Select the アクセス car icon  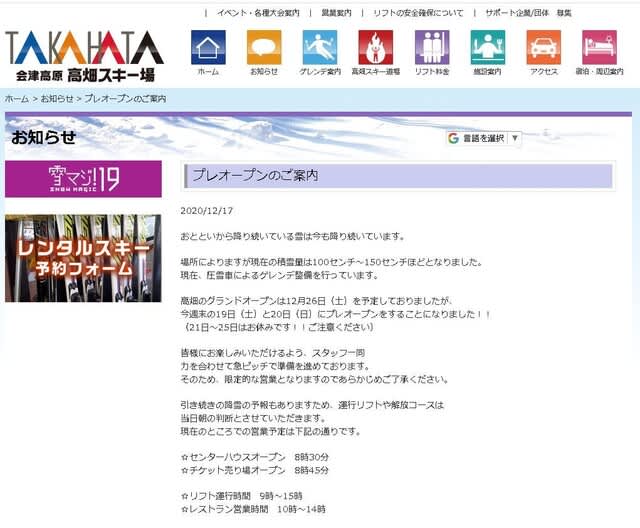point(544,48)
